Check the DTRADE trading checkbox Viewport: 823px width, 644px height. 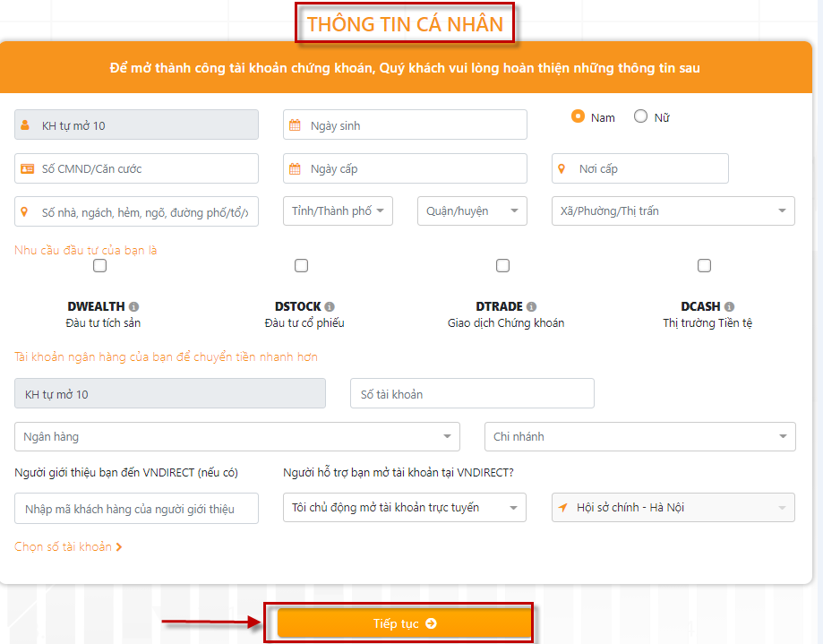(x=502, y=265)
